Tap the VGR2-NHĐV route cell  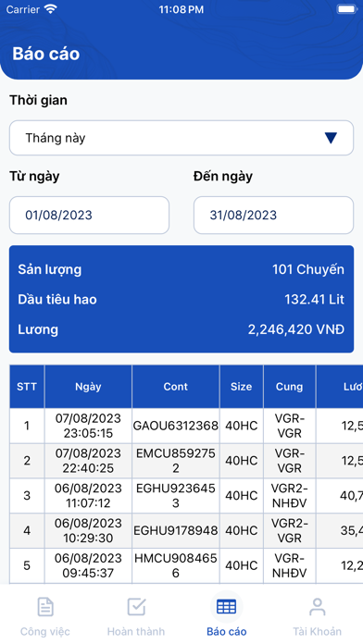click(290, 496)
